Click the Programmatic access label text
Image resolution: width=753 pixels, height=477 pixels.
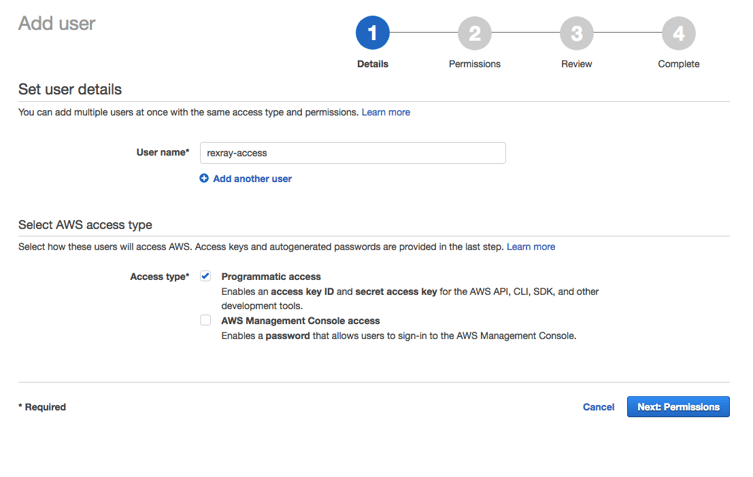click(271, 277)
